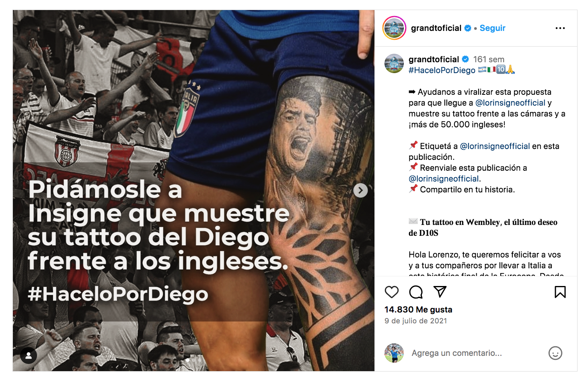Screen dimensions: 588x384
Task: Share the post using the paper plane icon
Action: coord(440,292)
